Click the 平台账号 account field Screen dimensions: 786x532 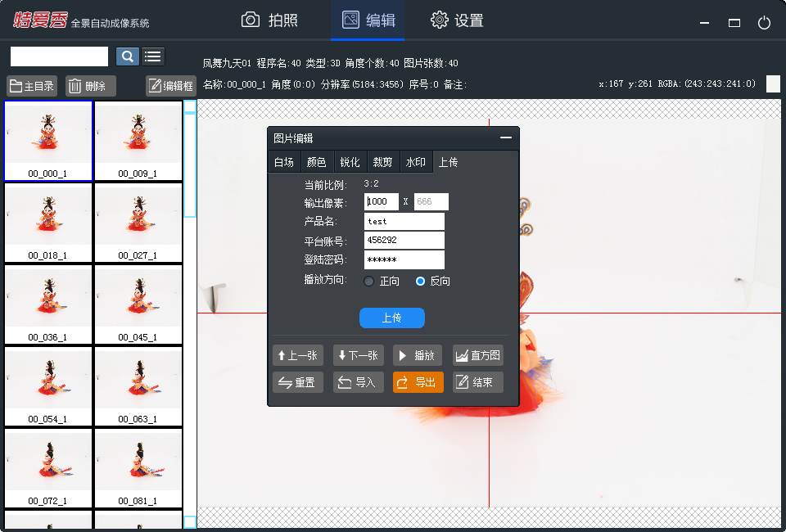tap(404, 240)
